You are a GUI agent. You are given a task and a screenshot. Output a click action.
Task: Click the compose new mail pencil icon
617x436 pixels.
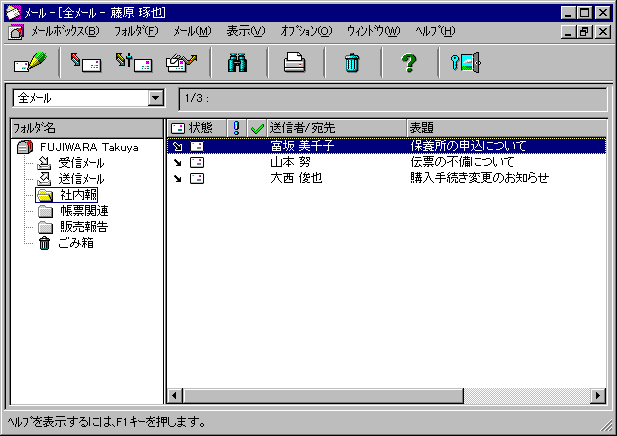(x=30, y=62)
